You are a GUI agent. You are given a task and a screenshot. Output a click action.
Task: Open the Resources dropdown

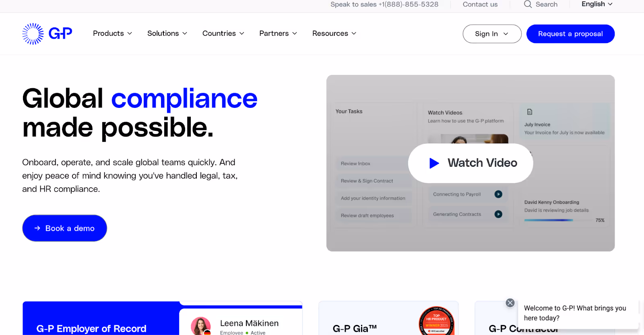pos(334,33)
